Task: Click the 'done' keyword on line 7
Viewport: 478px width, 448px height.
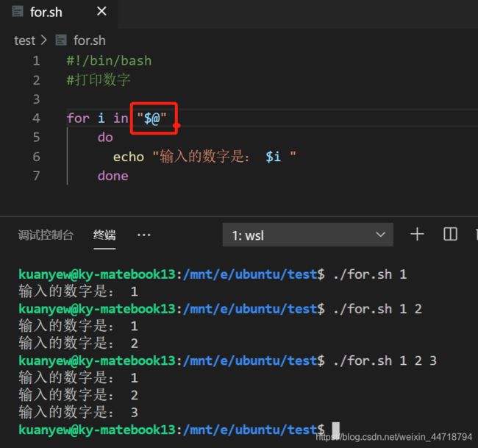Action: pyautogui.click(x=113, y=176)
